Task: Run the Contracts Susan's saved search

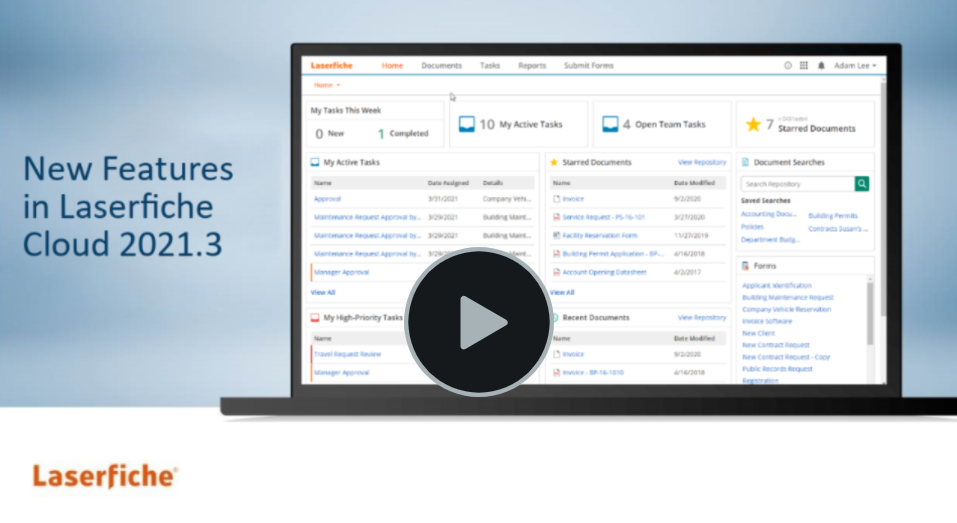Action: coord(838,229)
